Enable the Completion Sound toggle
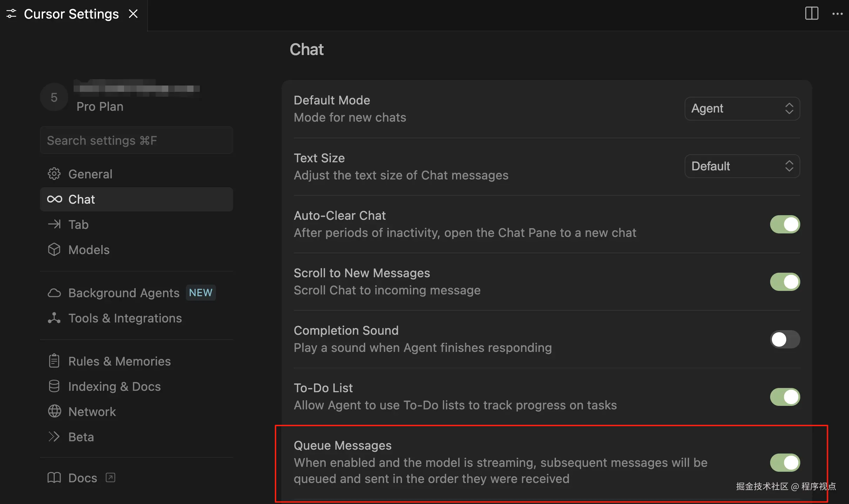849x504 pixels. 785,339
